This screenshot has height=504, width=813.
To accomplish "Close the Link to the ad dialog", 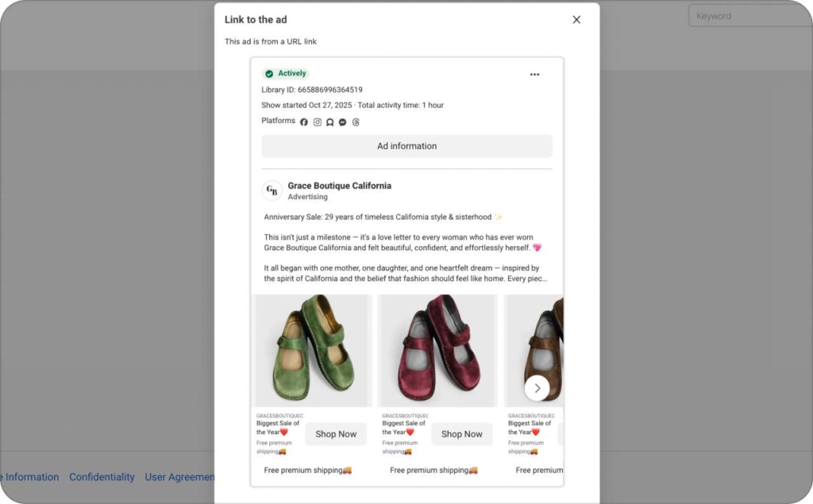I will tap(576, 20).
